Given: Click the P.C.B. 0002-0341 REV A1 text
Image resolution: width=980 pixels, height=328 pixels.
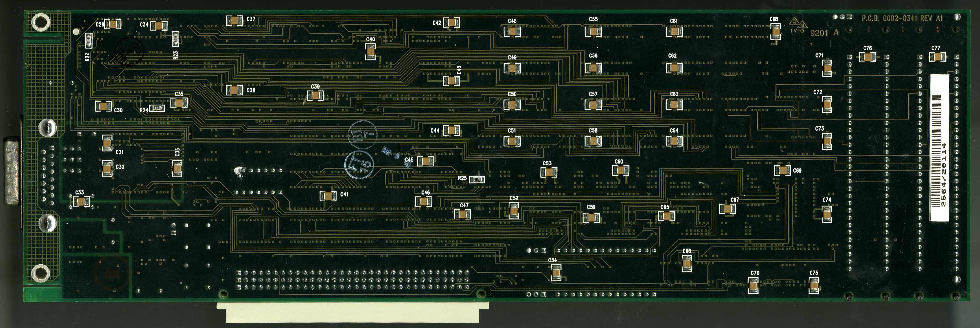Looking at the screenshot, I should point(902,18).
